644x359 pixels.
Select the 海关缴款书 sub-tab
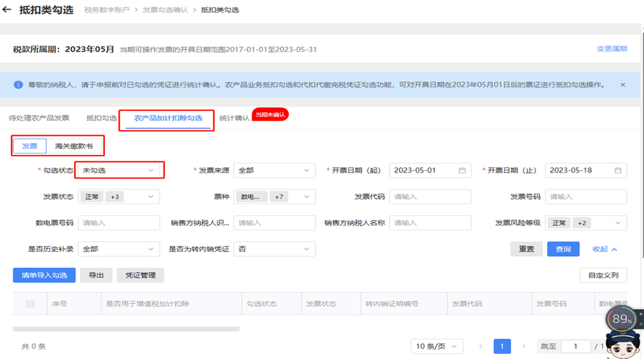pyautogui.click(x=74, y=146)
